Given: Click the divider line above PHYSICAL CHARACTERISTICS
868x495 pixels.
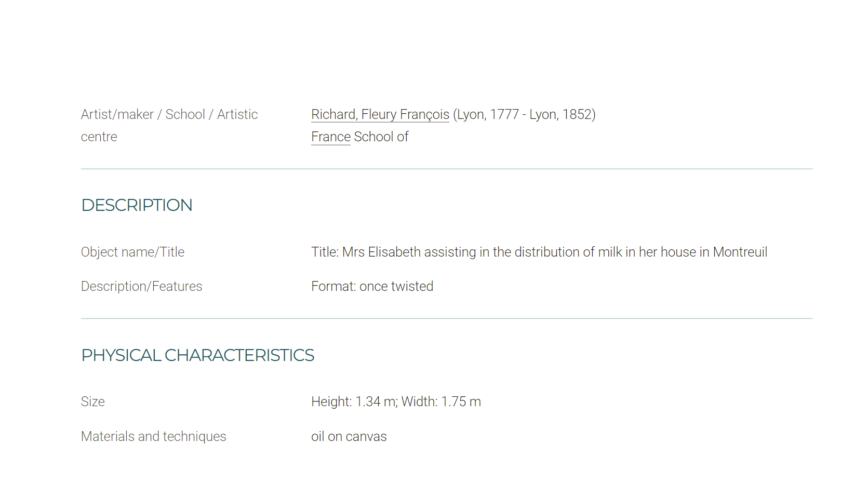Looking at the screenshot, I should pos(447,318).
